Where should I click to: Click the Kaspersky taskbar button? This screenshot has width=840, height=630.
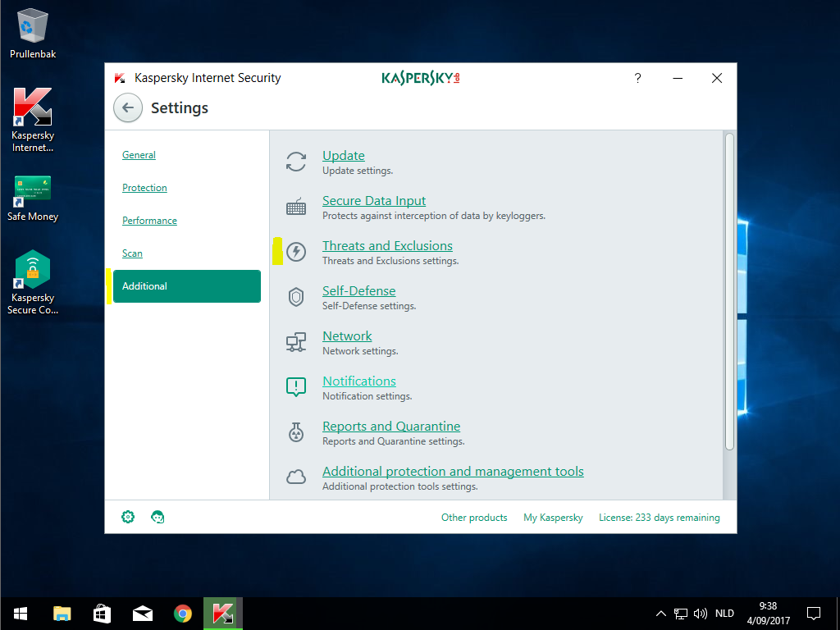click(223, 614)
